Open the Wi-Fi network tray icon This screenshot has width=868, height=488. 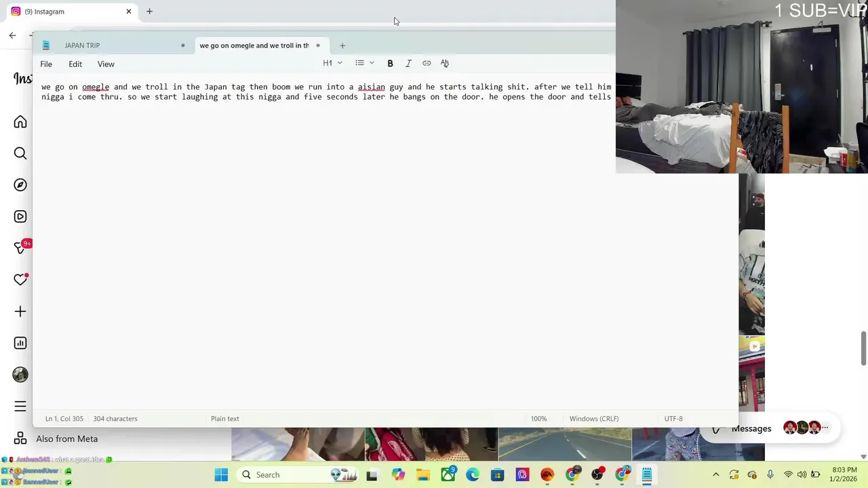pyautogui.click(x=788, y=475)
